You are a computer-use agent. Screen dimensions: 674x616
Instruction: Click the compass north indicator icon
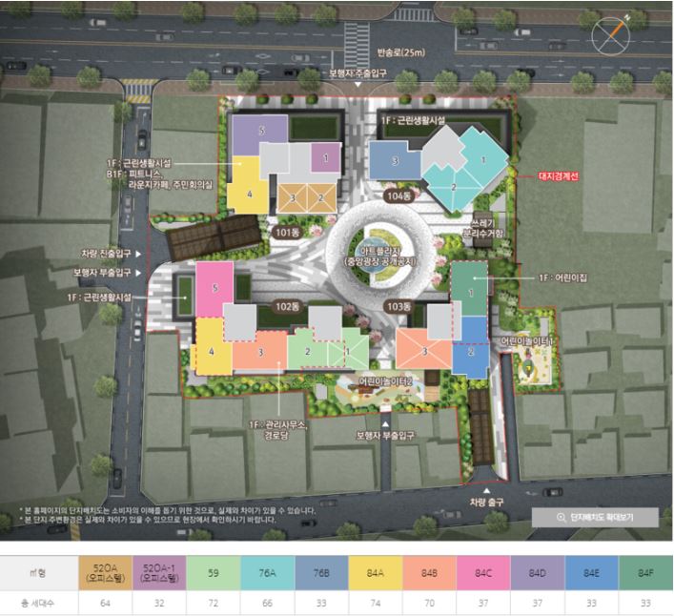tap(610, 35)
